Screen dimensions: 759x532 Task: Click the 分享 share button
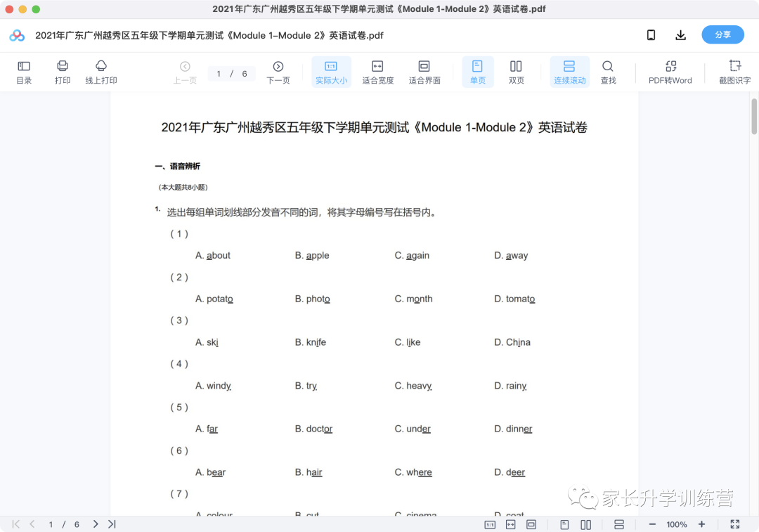pyautogui.click(x=722, y=35)
